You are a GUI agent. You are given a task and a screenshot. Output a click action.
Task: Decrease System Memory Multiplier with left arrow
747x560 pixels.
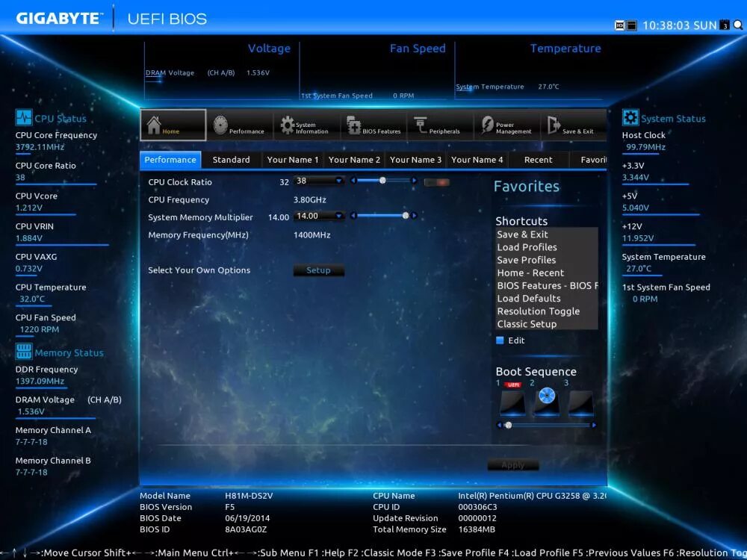353,216
